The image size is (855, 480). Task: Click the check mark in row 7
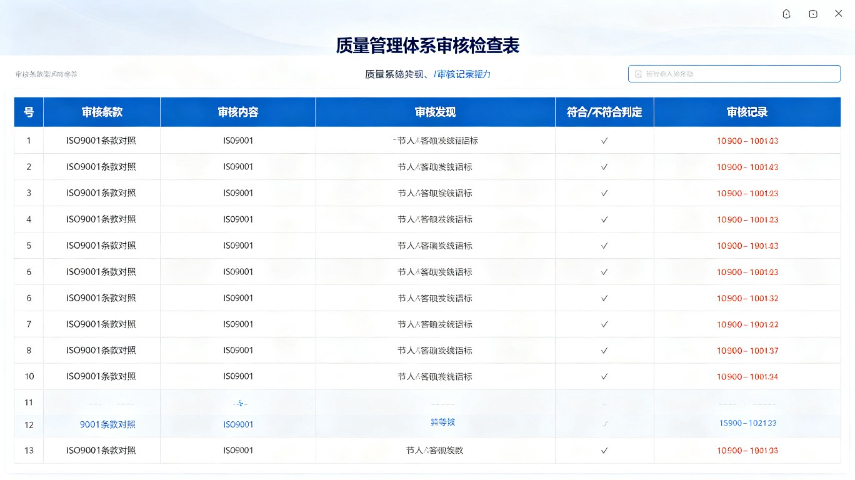click(604, 324)
